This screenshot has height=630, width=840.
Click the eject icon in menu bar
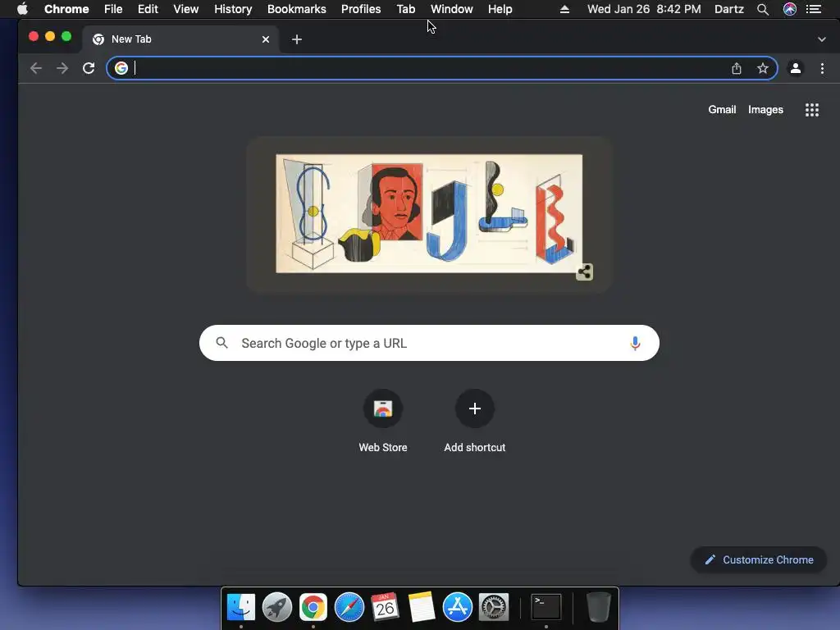(x=564, y=9)
